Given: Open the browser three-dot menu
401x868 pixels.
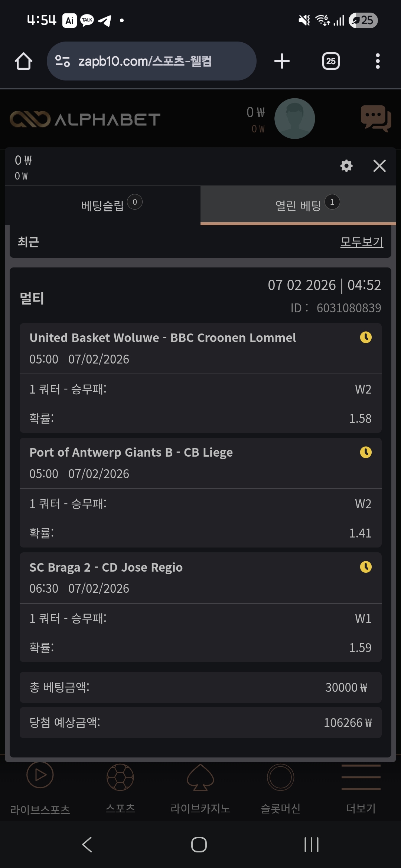Looking at the screenshot, I should click(378, 61).
